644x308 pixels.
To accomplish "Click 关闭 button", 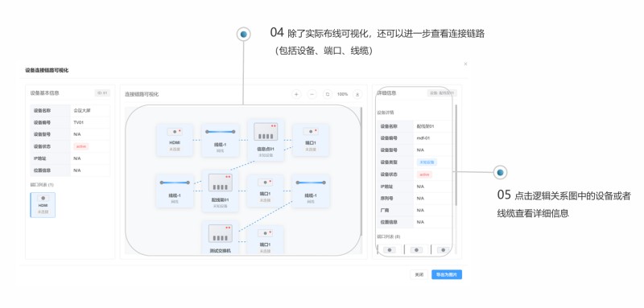I will (x=419, y=275).
